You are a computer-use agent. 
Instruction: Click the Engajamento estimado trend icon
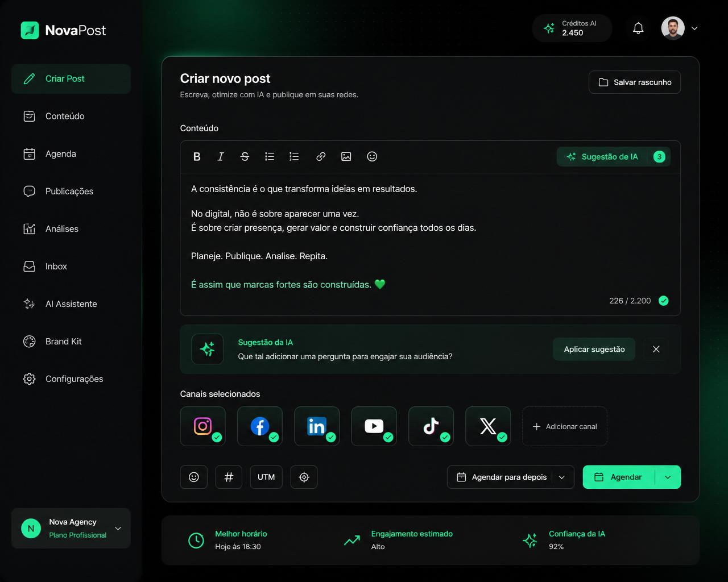352,541
